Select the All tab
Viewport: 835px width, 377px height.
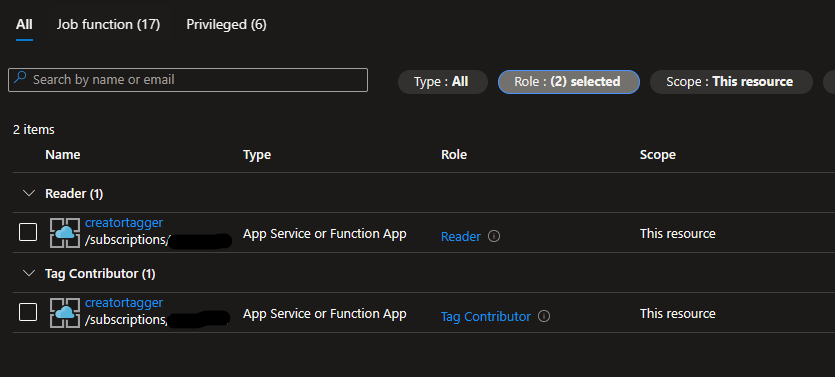click(x=24, y=24)
